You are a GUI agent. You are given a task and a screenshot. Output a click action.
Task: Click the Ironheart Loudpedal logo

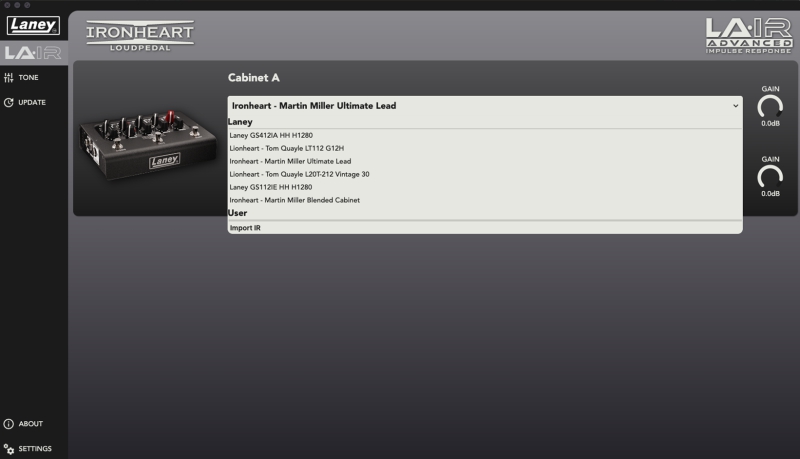click(x=140, y=36)
